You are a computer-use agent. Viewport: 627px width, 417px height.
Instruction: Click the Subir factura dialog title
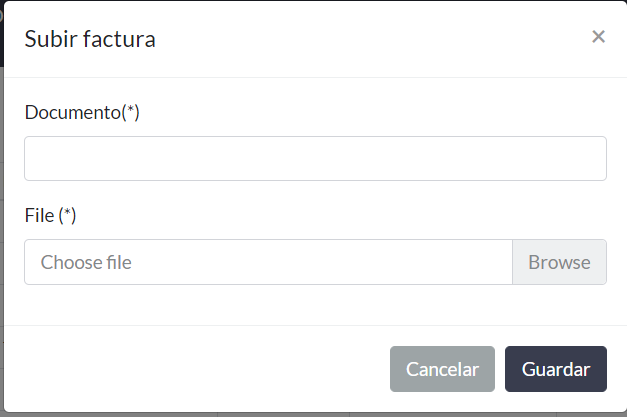[90, 40]
